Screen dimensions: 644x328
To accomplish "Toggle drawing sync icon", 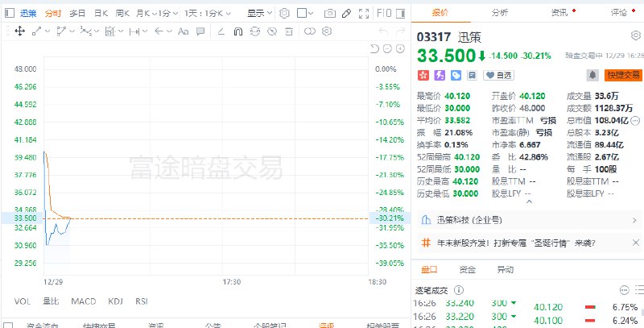I will [x=255, y=31].
